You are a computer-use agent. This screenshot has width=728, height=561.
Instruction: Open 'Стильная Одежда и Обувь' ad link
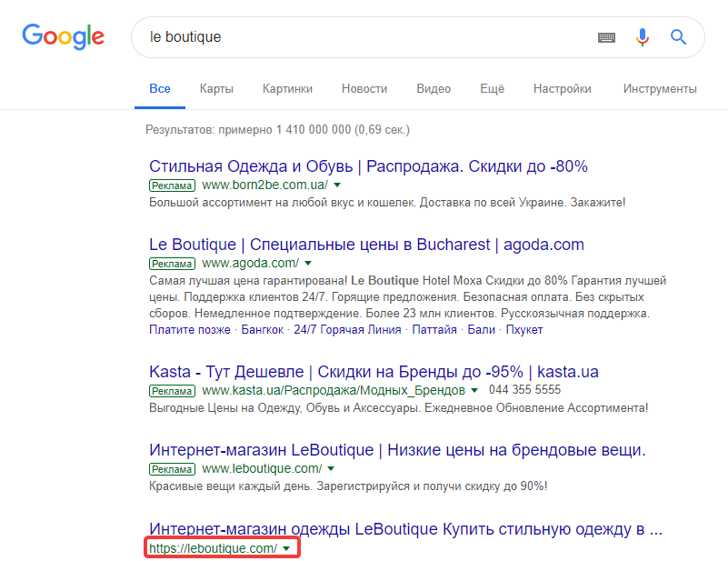(x=368, y=165)
